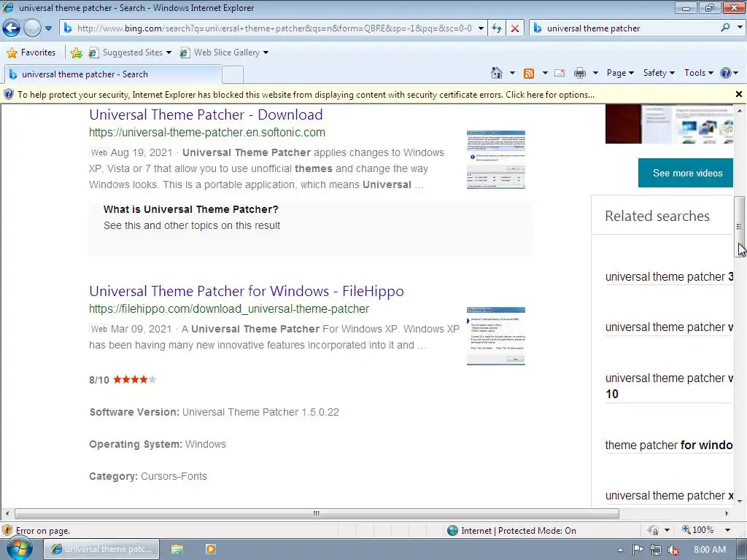Open the Safety menu

click(x=659, y=73)
